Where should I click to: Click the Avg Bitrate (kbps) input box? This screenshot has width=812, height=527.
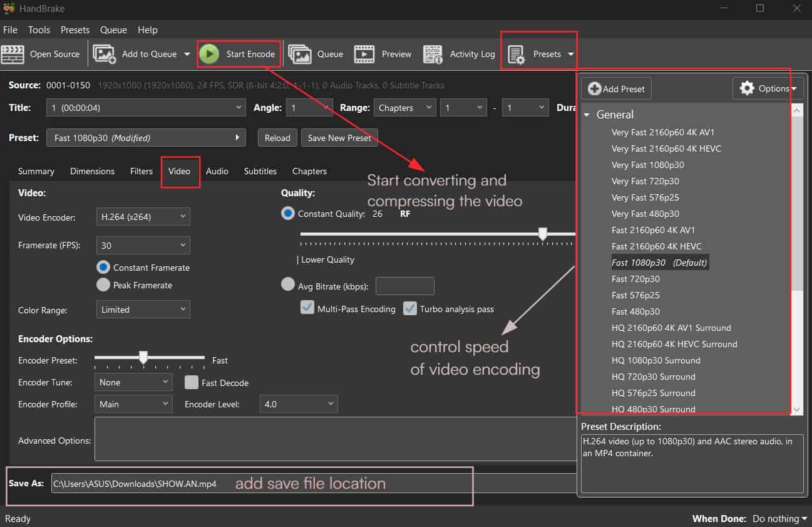[x=404, y=286]
